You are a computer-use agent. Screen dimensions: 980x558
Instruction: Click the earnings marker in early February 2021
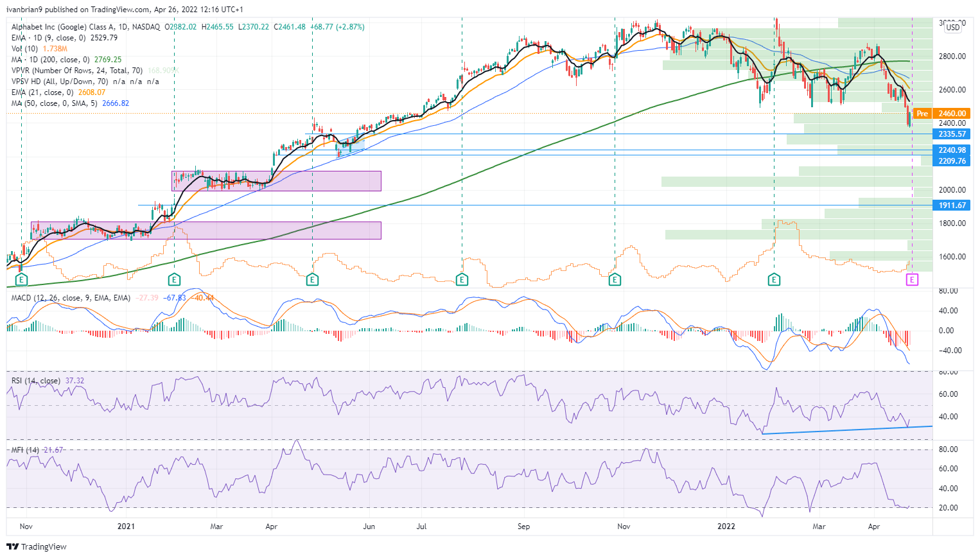pos(173,279)
